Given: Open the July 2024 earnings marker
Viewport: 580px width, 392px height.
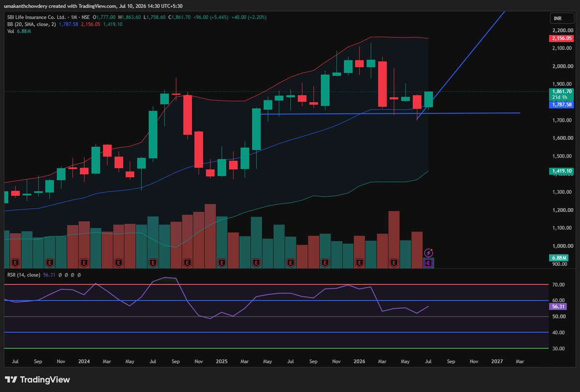Looking at the screenshot, I should [x=153, y=262].
